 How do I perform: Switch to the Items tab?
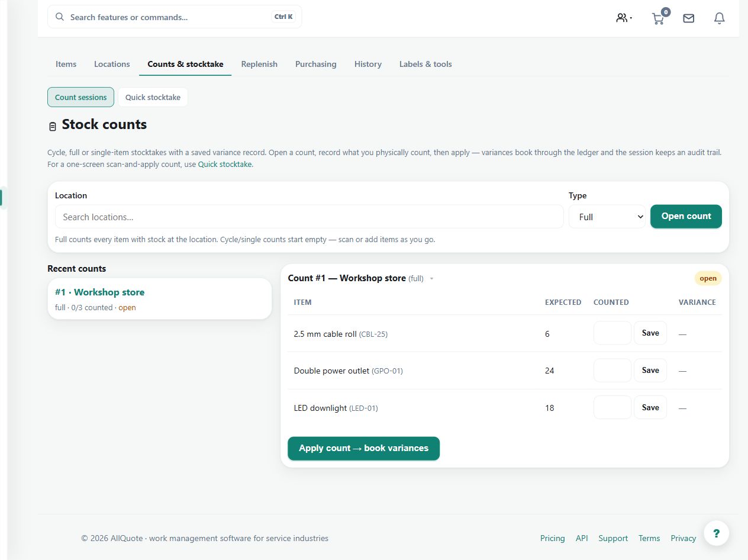[66, 64]
